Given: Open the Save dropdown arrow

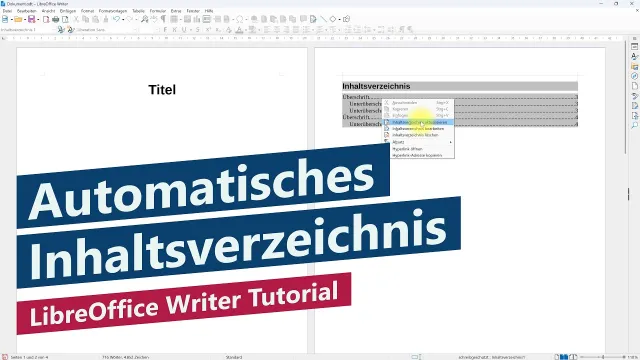Looking at the screenshot, I should 38,20.
